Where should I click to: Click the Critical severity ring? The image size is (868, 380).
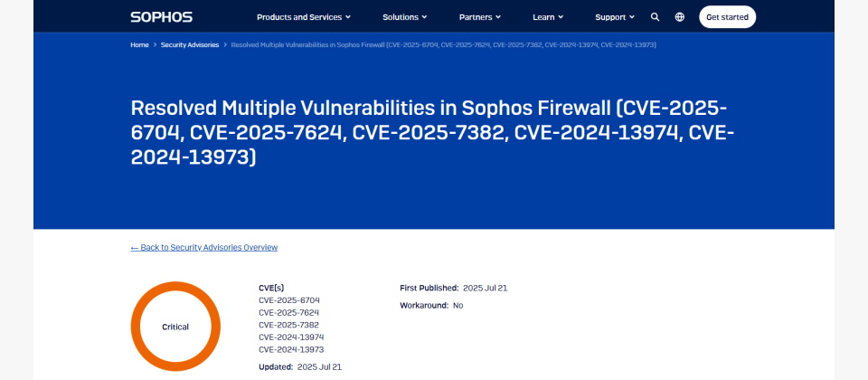point(175,327)
